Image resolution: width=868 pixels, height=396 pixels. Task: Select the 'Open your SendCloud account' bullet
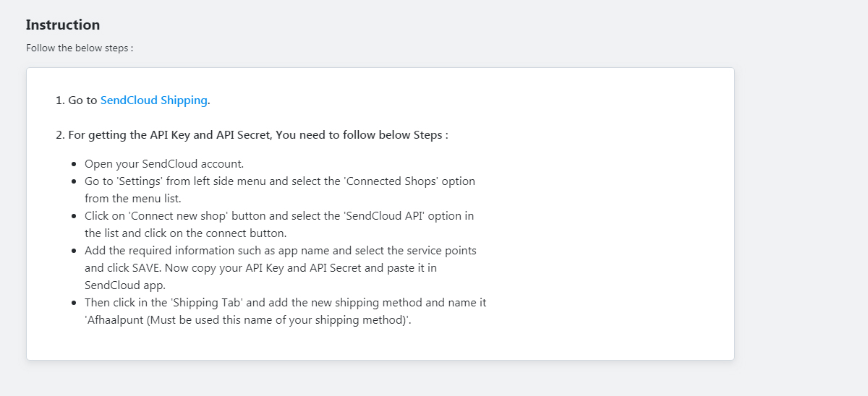[x=164, y=163]
